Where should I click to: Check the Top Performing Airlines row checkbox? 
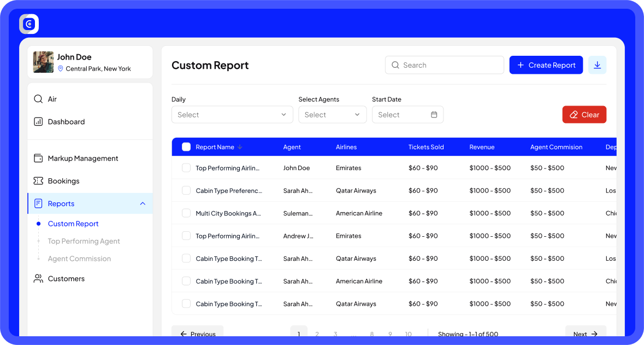186,168
